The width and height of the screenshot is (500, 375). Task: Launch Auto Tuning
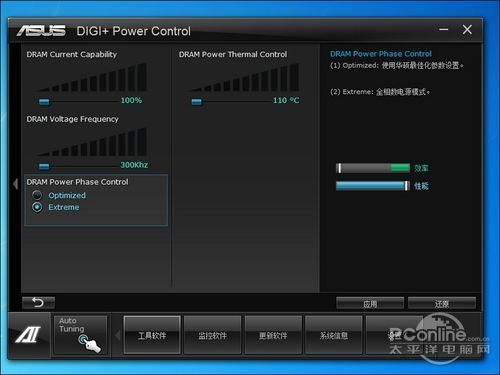click(x=80, y=335)
